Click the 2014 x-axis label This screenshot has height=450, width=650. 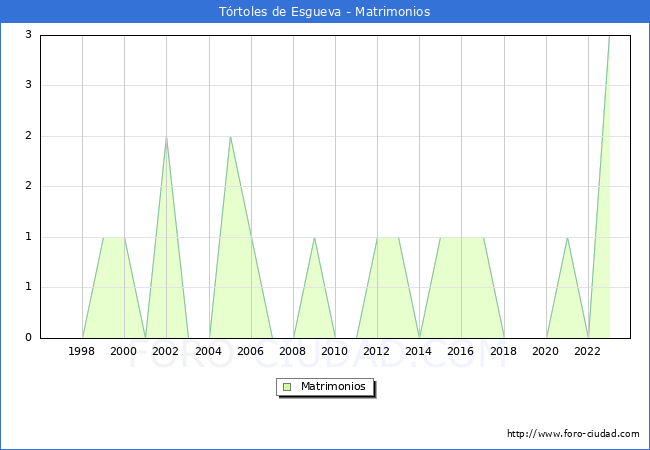tap(419, 351)
